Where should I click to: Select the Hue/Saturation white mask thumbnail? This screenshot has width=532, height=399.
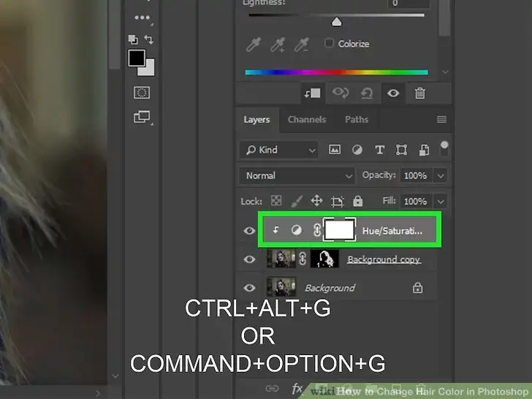pyautogui.click(x=339, y=230)
